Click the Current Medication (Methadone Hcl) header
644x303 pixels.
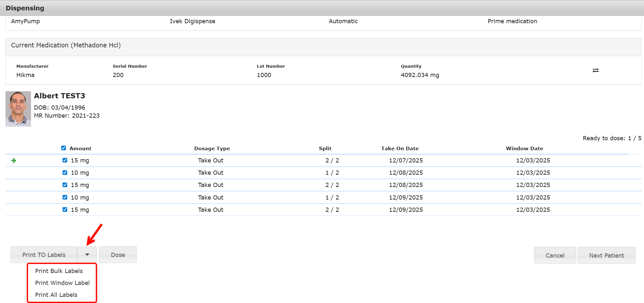(x=66, y=45)
